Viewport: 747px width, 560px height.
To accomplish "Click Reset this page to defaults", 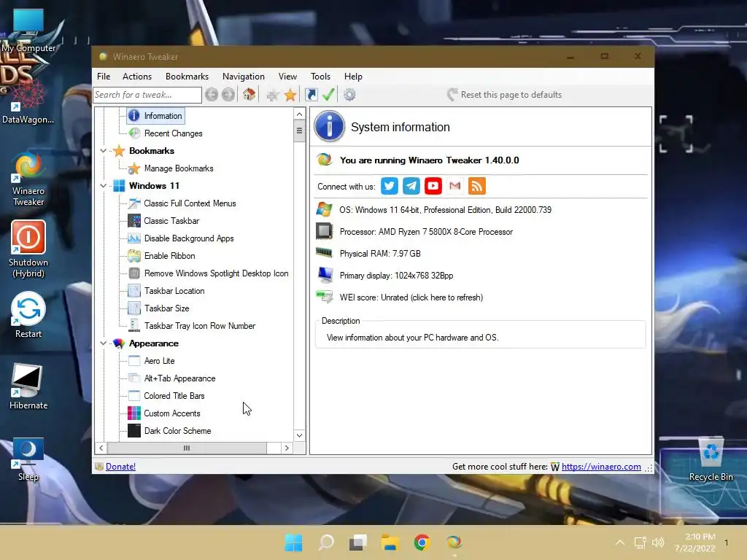I will click(505, 95).
